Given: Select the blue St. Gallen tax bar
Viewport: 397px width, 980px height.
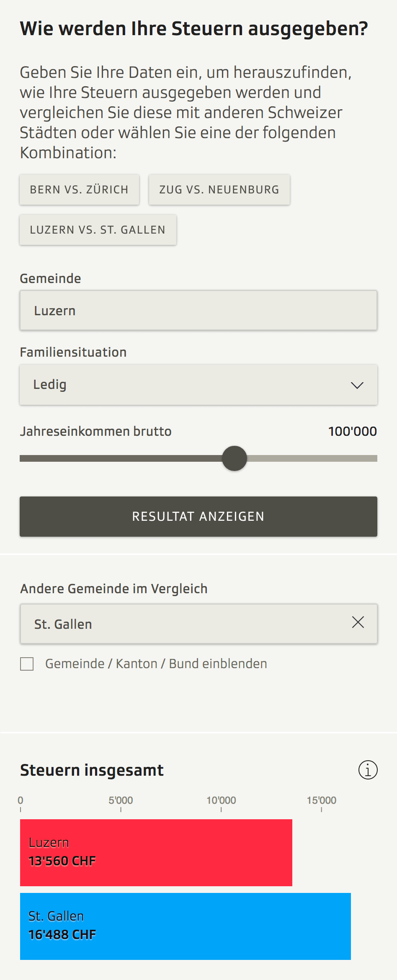Looking at the screenshot, I should tap(186, 926).
